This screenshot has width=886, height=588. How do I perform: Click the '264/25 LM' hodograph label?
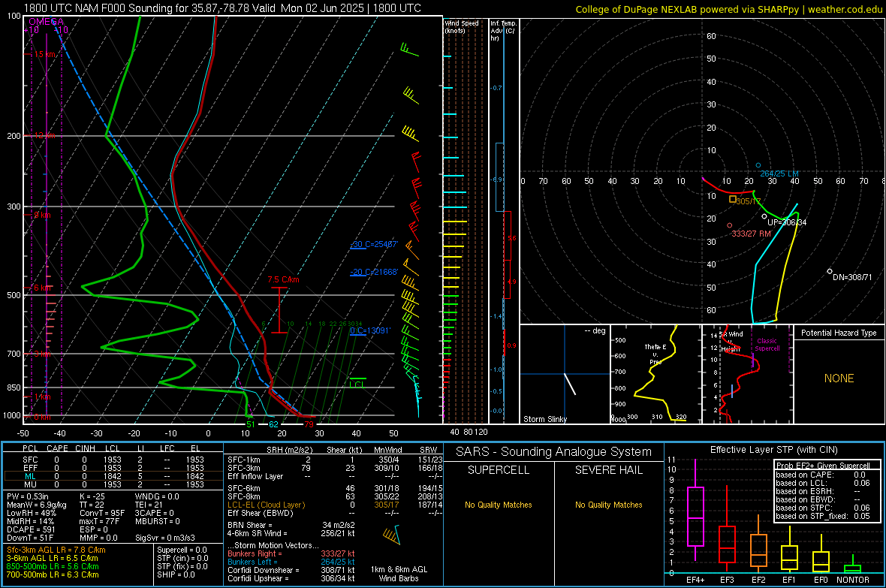(x=779, y=173)
